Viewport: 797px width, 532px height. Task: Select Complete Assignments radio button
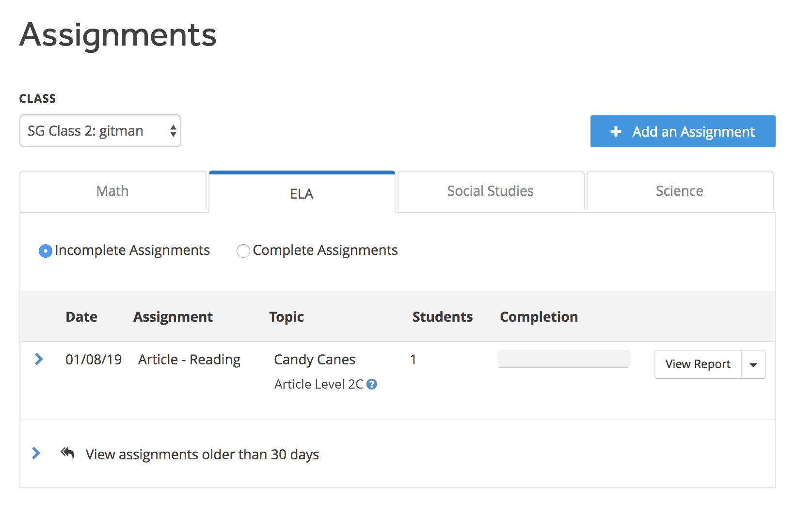coord(243,251)
